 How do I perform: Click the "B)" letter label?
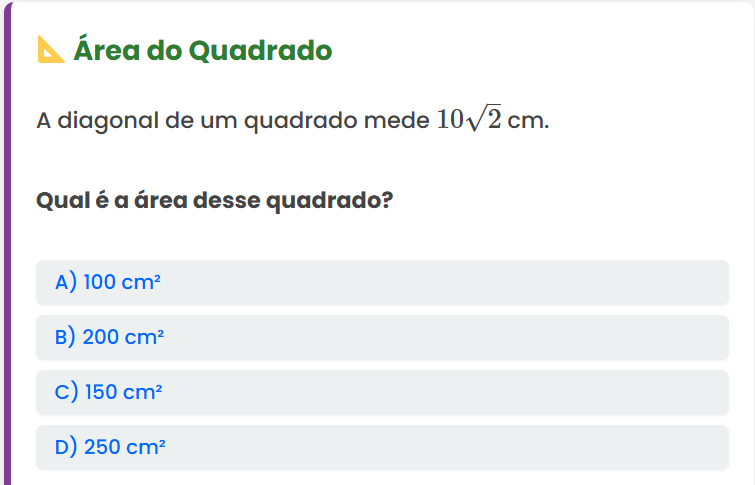(66, 338)
